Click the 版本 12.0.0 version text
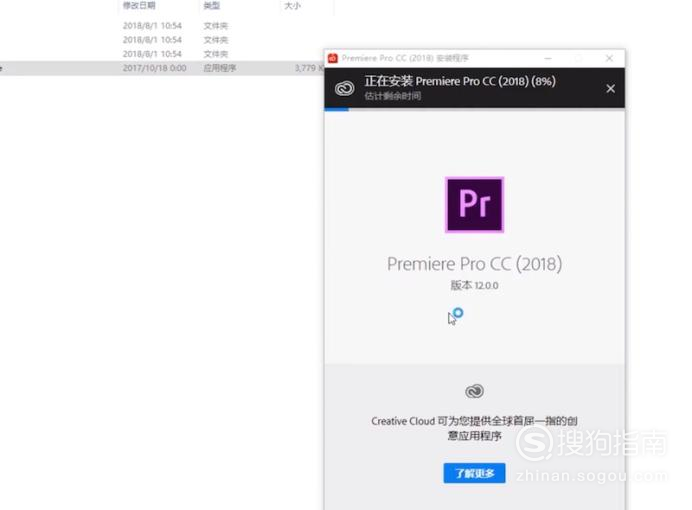692x510 pixels. point(474,285)
